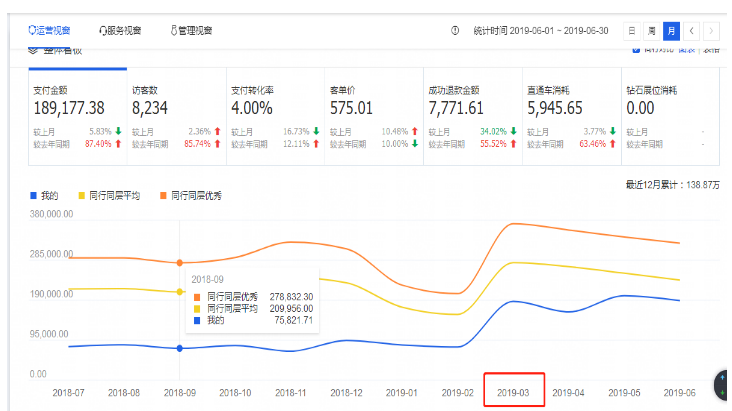Click the yellow data point at 2018-09
This screenshot has height=411, width=732.
180,292
